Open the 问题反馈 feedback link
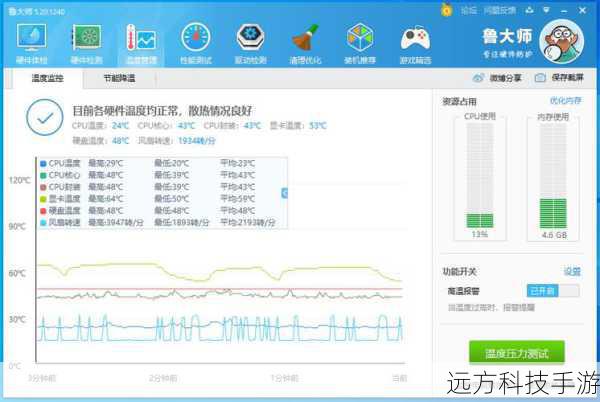This screenshot has width=600, height=402. (500, 11)
